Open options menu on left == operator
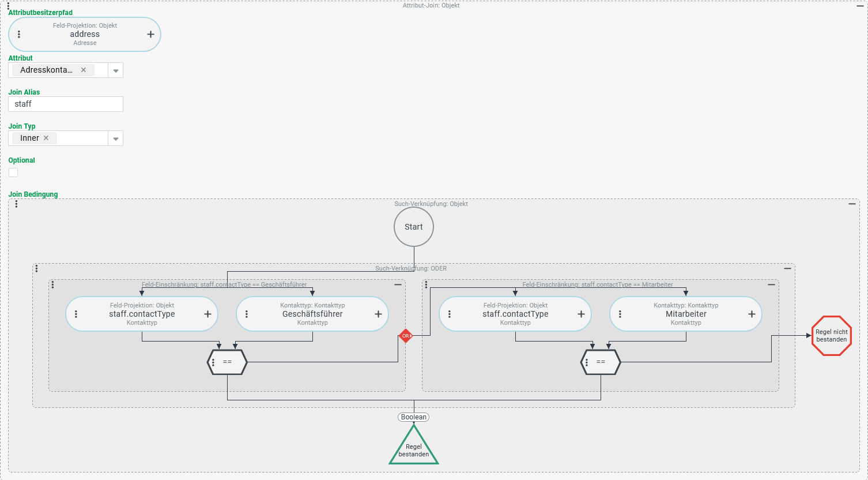The height and width of the screenshot is (480, 868). click(x=213, y=362)
